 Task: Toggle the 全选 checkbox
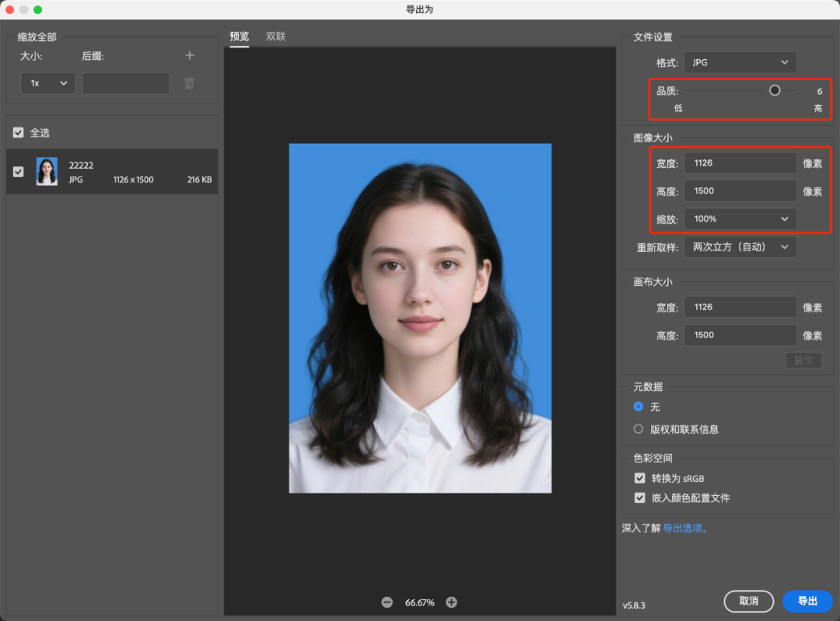tap(19, 133)
